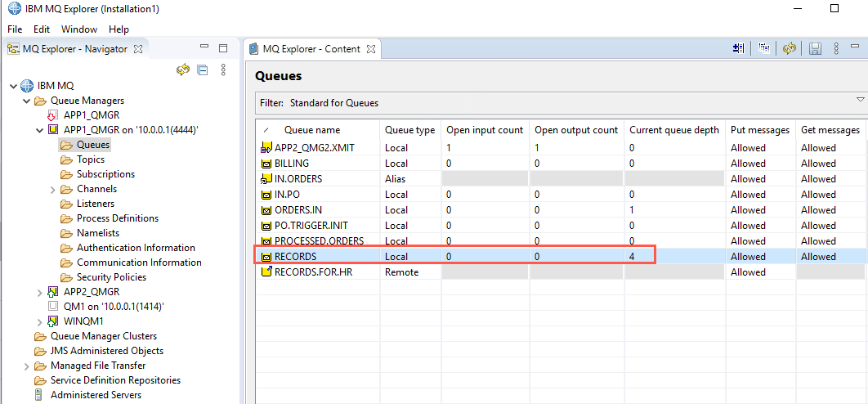This screenshot has width=868, height=404.
Task: Click the alias queue icon for IN.ORDERS
Action: pos(266,179)
